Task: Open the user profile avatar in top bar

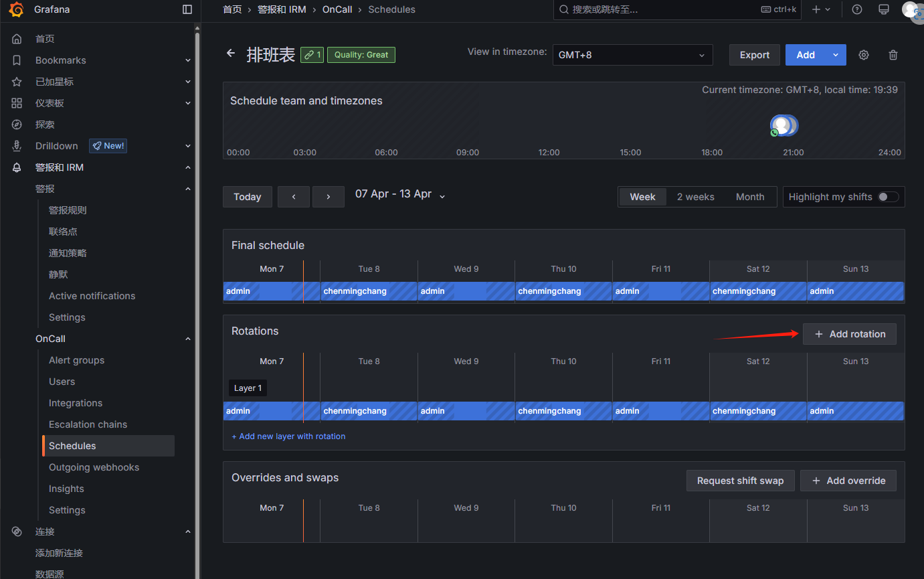Action: [x=910, y=9]
